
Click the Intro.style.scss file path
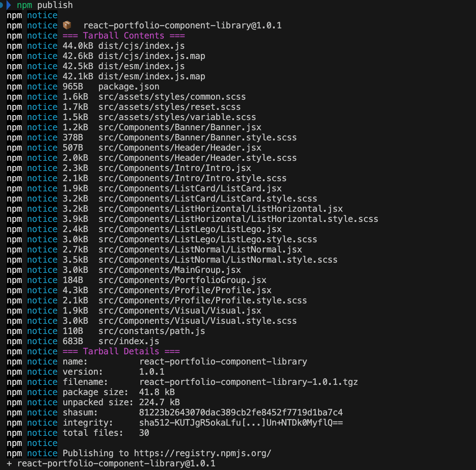(193, 178)
